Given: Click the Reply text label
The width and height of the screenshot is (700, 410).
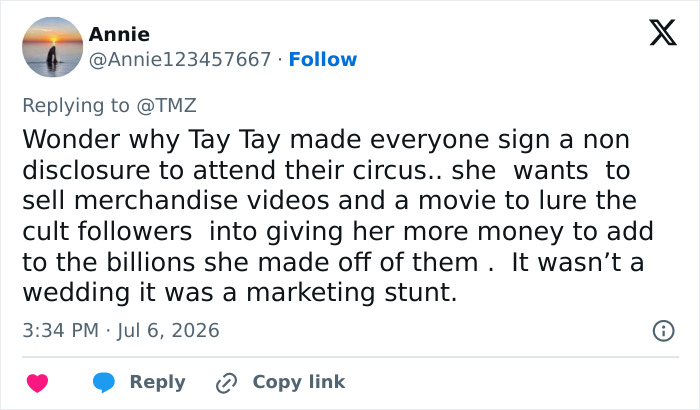Looking at the screenshot, I should (157, 382).
